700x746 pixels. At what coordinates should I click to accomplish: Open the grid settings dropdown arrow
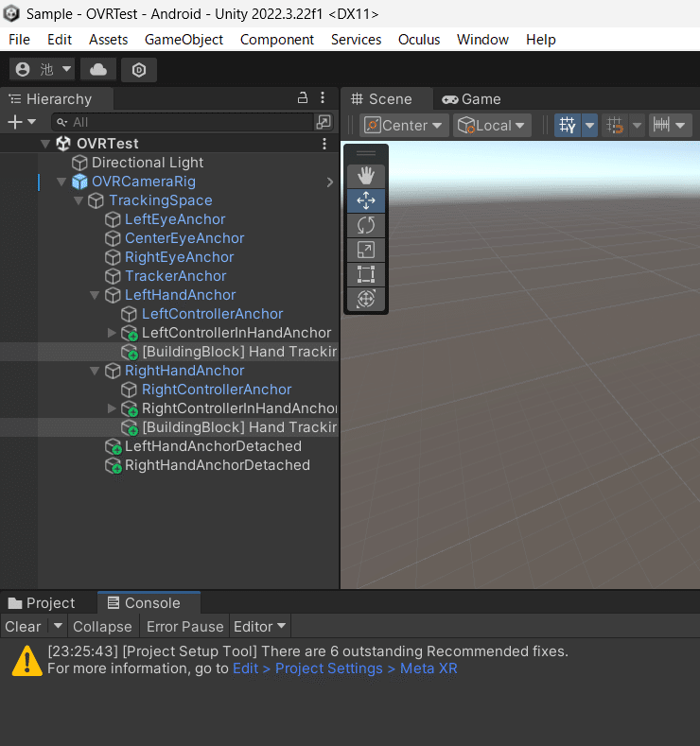click(x=589, y=126)
